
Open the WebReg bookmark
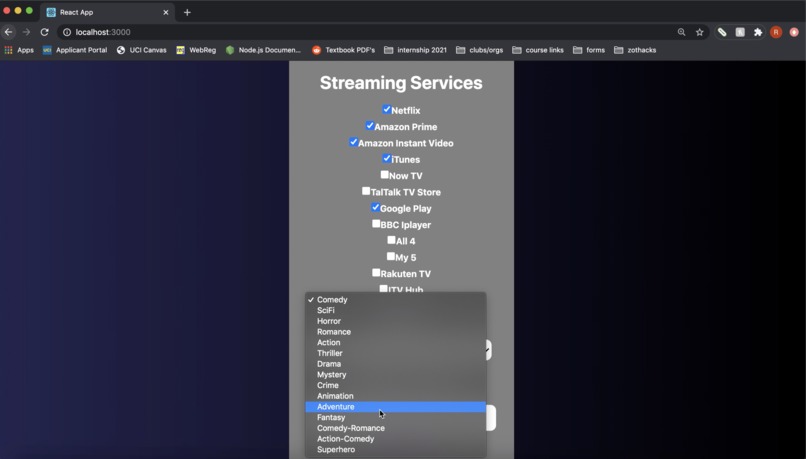pos(196,50)
